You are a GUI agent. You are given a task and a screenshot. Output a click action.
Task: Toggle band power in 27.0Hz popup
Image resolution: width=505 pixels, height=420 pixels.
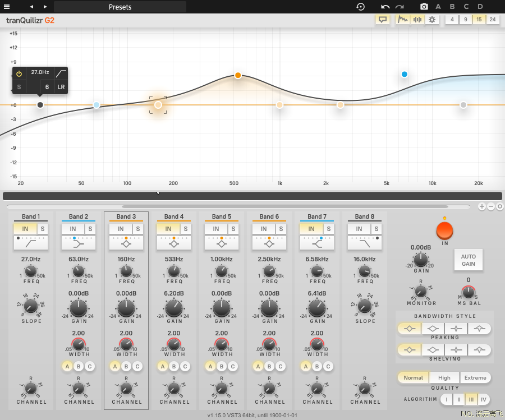(x=19, y=73)
